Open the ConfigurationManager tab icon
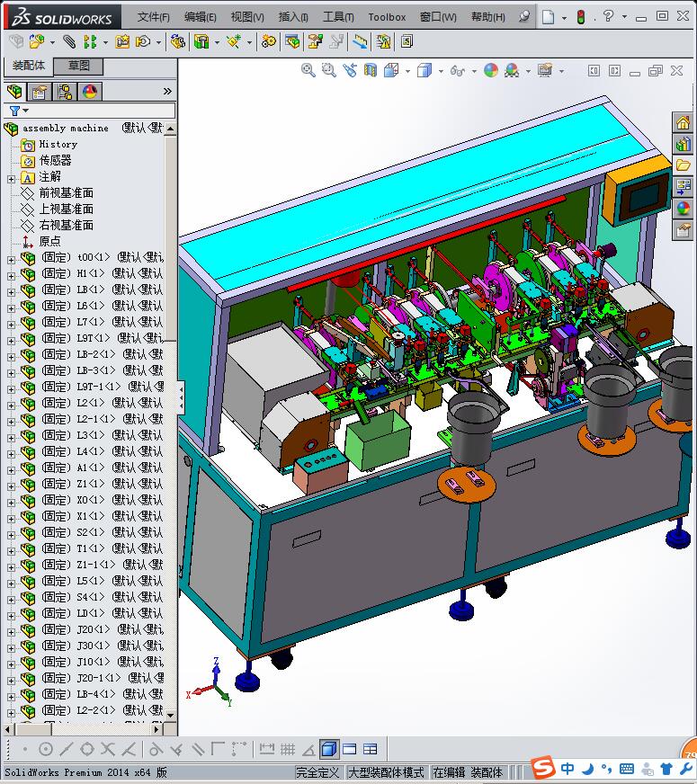 pos(65,92)
